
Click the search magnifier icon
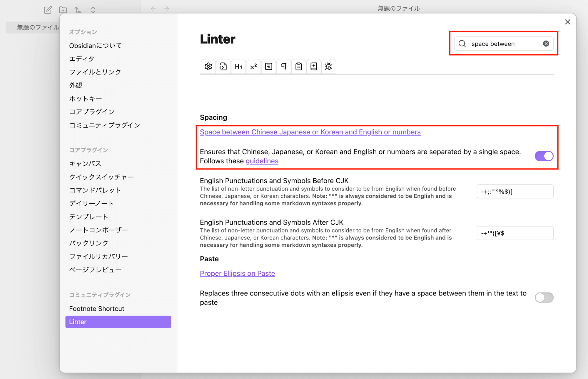pyautogui.click(x=462, y=44)
